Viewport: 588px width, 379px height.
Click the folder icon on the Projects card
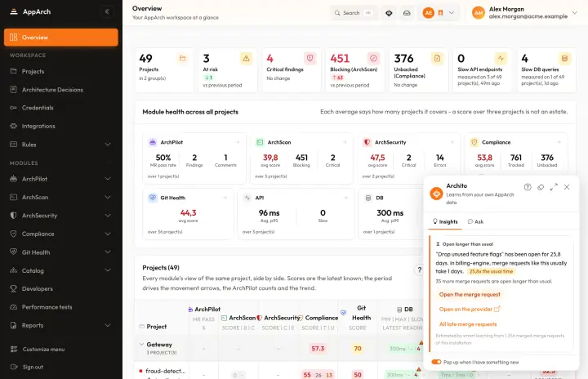click(x=182, y=58)
